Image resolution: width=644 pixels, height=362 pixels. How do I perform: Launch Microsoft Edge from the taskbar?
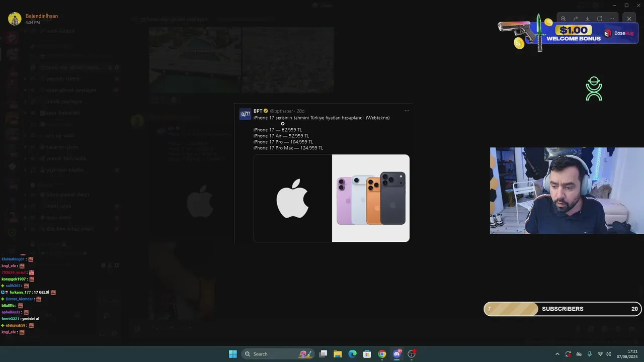click(x=353, y=354)
